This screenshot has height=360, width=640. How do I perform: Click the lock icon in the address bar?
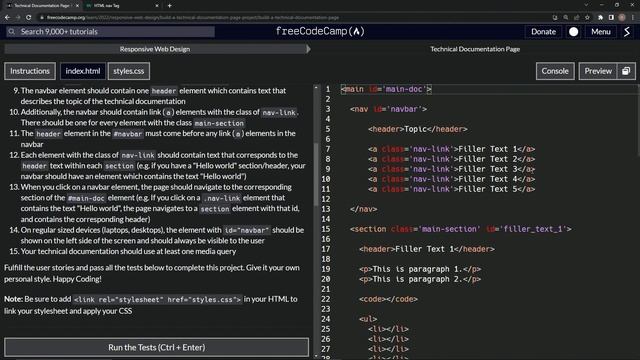point(41,18)
